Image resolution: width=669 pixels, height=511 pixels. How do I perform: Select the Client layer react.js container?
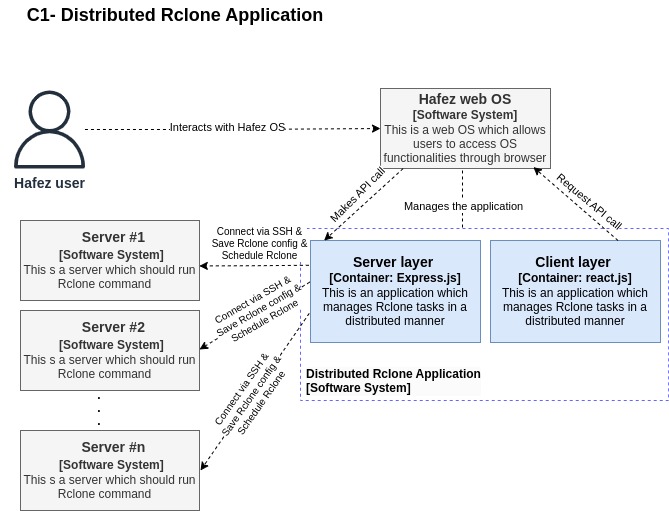tap(575, 291)
